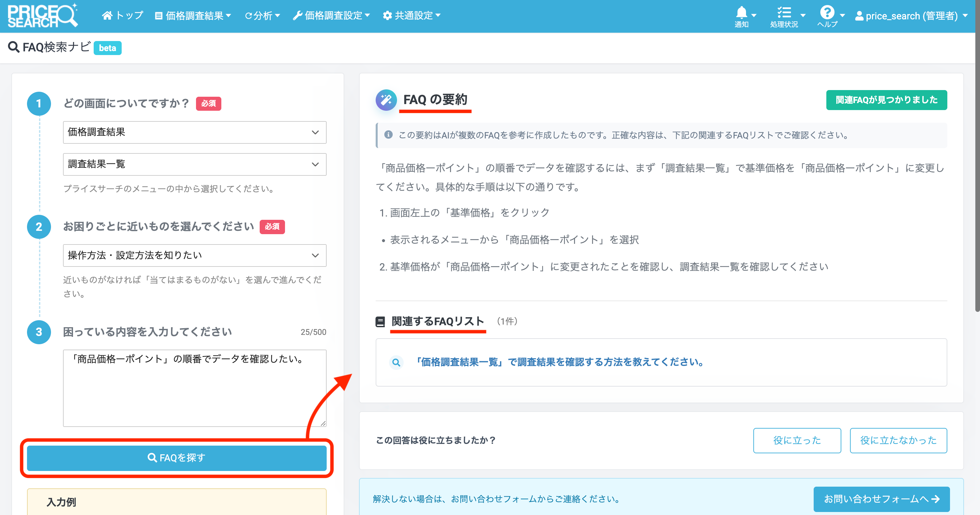
Task: Open the ヘルプ question mark icon
Action: (x=827, y=12)
